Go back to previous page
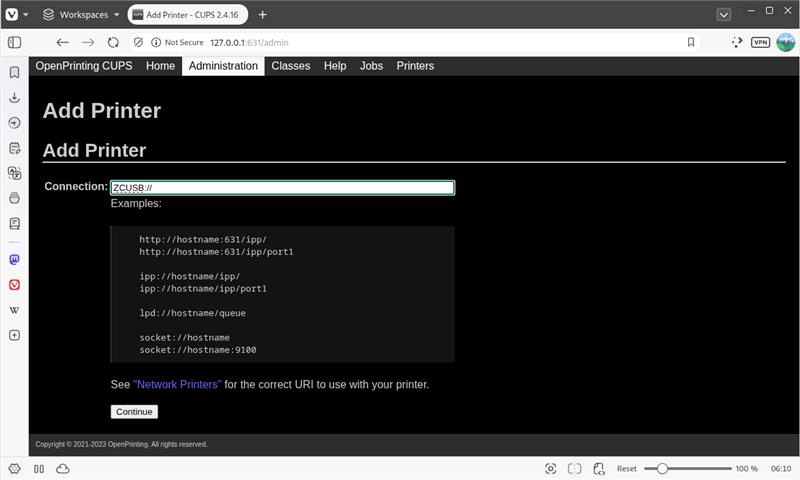 [62, 42]
